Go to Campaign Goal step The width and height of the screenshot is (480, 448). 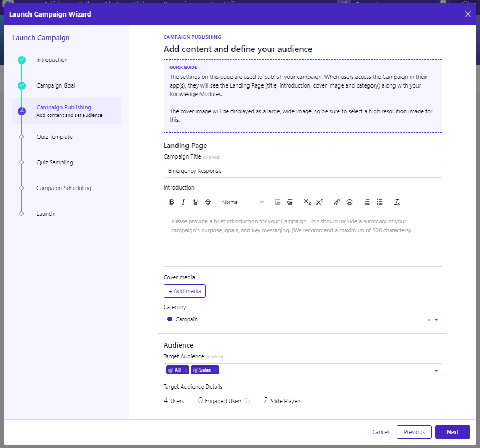(x=56, y=85)
